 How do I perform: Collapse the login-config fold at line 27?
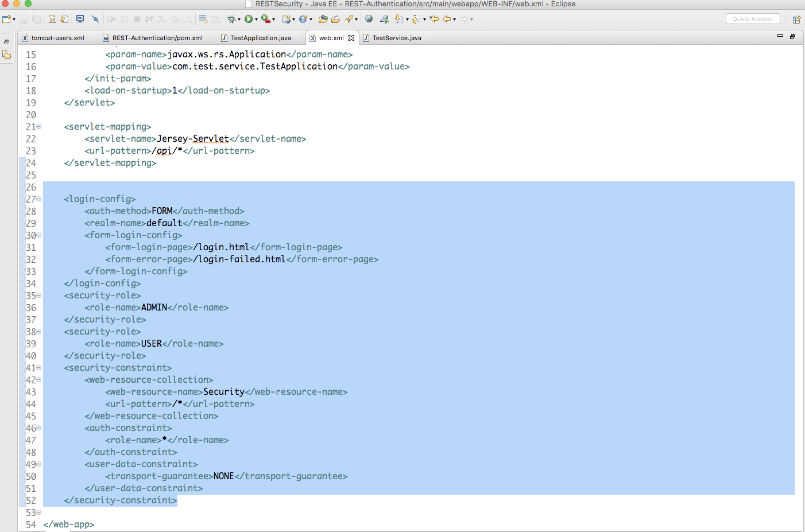[x=39, y=199]
